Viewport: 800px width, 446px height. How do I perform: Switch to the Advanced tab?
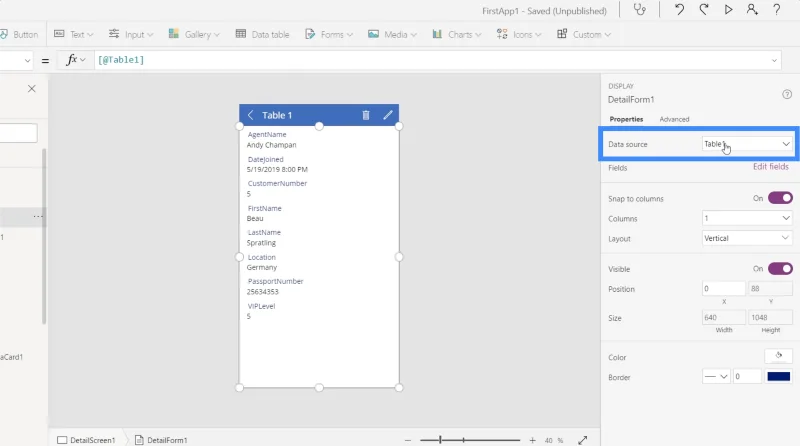point(674,119)
